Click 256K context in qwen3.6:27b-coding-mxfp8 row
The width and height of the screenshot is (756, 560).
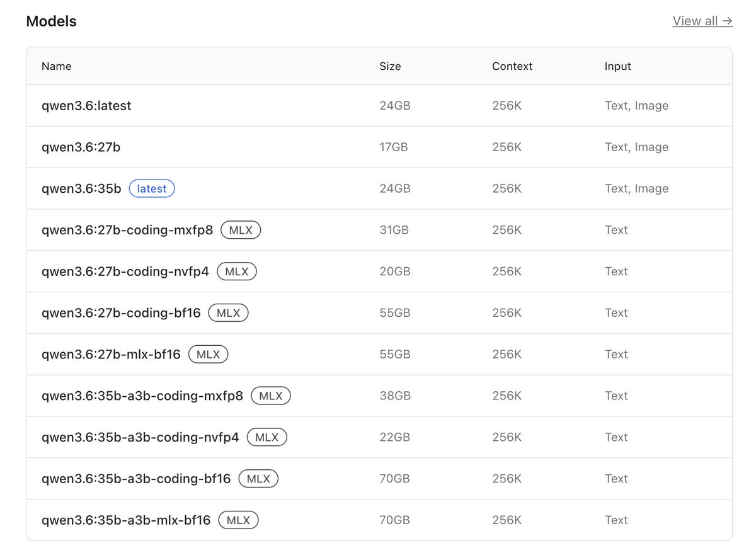507,230
